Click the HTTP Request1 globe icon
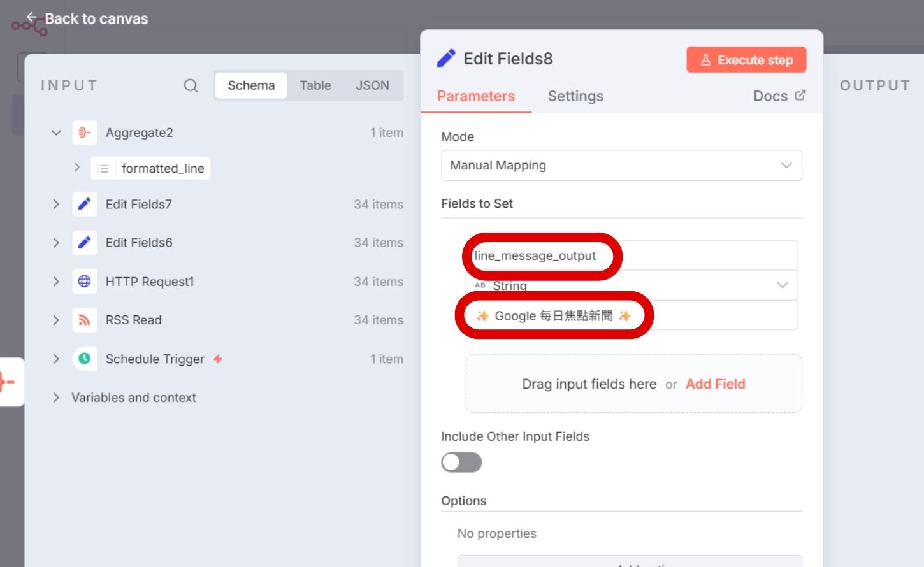The image size is (924, 567). pyautogui.click(x=84, y=282)
